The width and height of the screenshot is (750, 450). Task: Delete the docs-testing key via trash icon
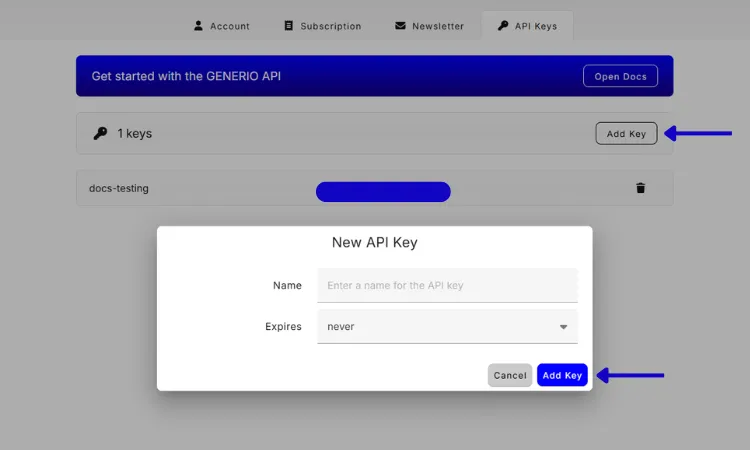pyautogui.click(x=640, y=188)
